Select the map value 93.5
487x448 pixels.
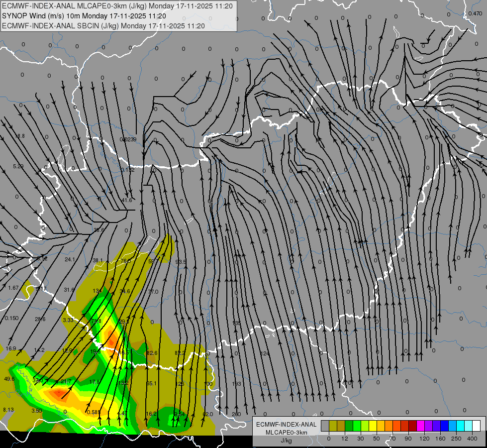[181, 262]
